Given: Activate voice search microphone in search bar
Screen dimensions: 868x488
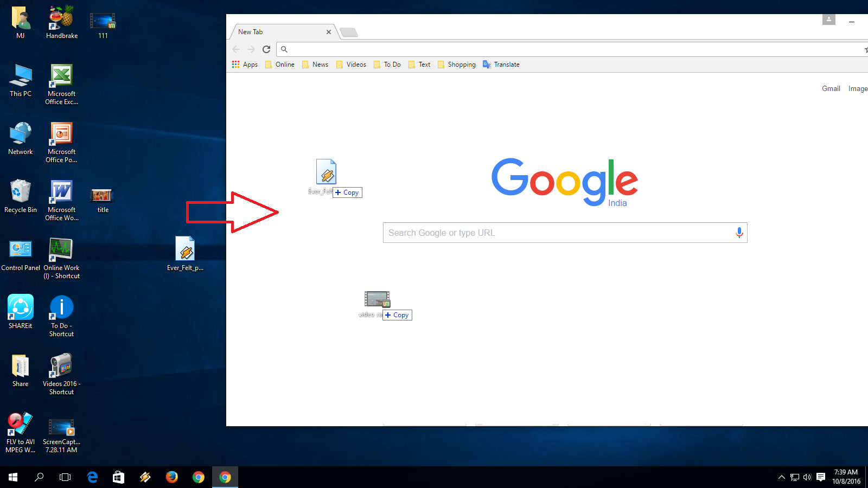Looking at the screenshot, I should click(x=739, y=233).
